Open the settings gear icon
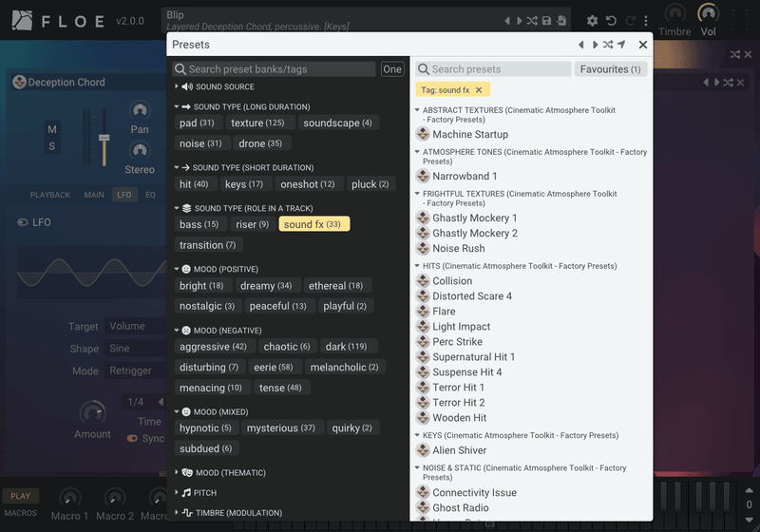The height and width of the screenshot is (532, 760). [x=592, y=20]
